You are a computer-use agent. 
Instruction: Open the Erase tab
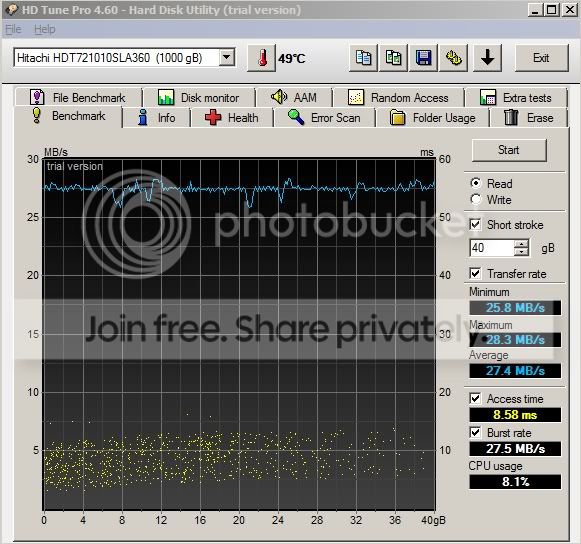coord(529,118)
